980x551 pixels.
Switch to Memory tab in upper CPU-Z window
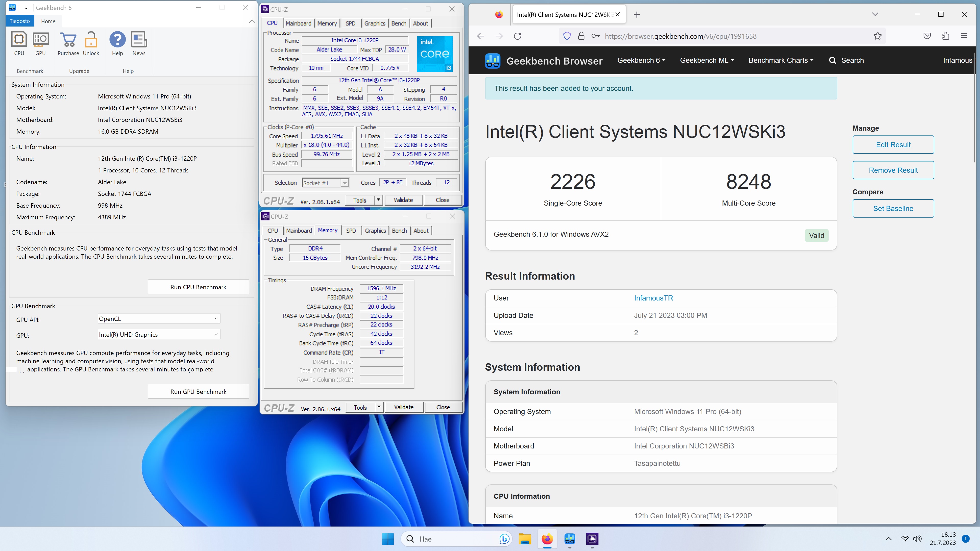[327, 23]
